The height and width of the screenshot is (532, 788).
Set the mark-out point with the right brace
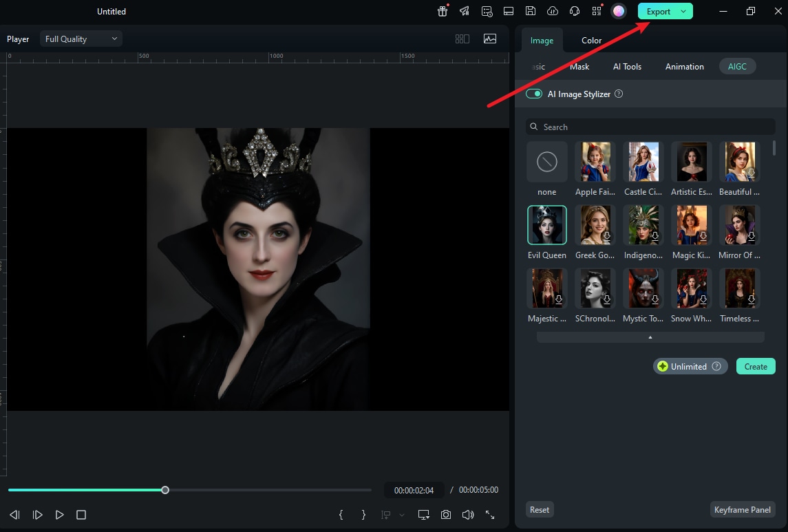point(363,514)
